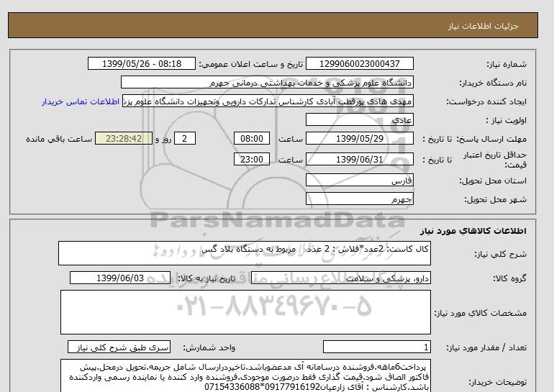Click the label استان محل تحویل
This screenshot has width=554, height=392.
click(493, 181)
